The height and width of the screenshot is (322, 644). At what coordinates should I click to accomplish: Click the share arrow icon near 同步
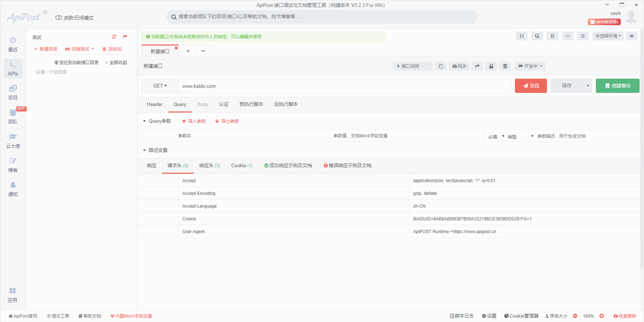pos(477,66)
